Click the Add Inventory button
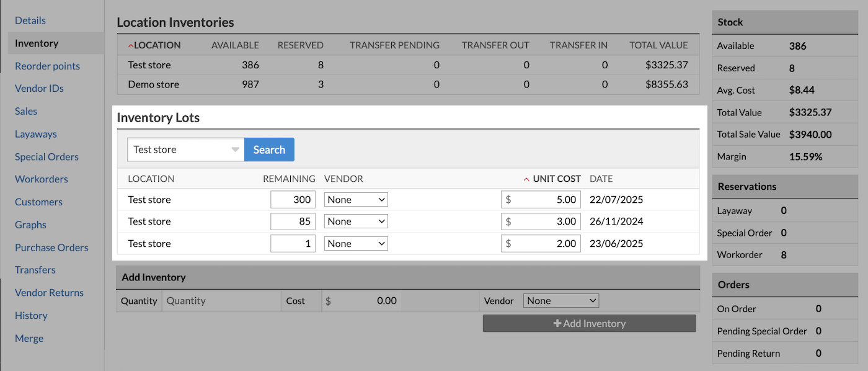Viewport: 868px width, 371px height. pos(589,323)
